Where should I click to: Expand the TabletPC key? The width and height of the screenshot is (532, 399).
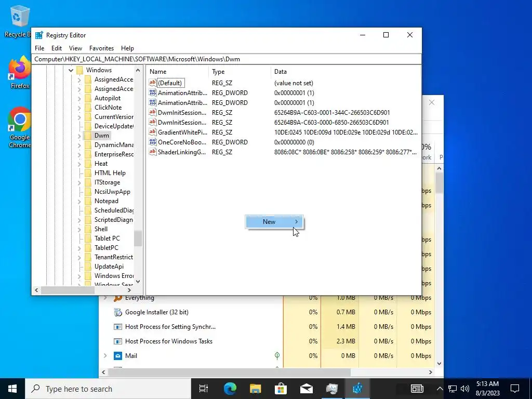79,248
